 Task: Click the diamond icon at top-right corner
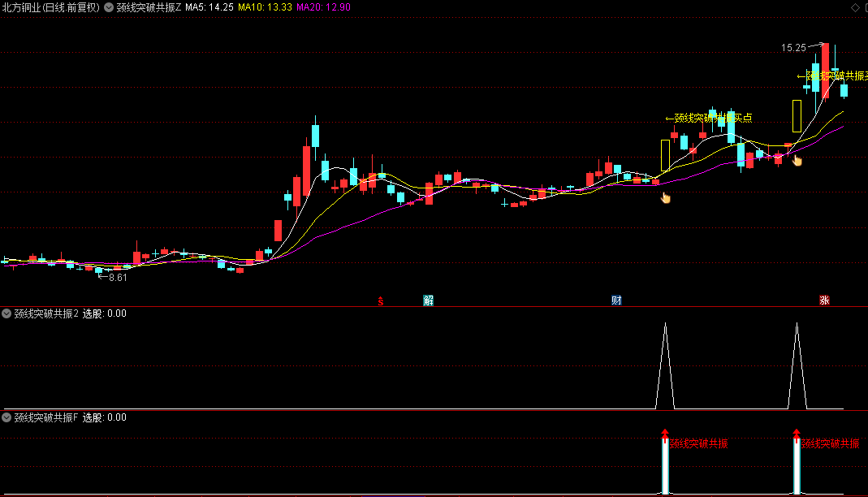click(855, 7)
